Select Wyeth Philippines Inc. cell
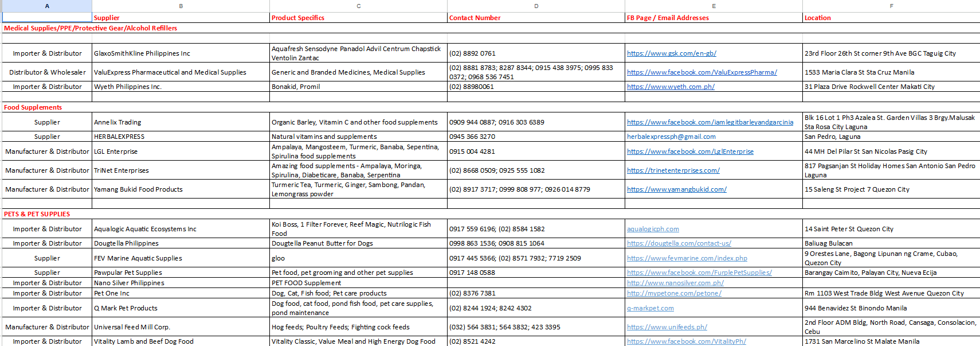Viewport: 980px width, 346px height. [x=181, y=87]
